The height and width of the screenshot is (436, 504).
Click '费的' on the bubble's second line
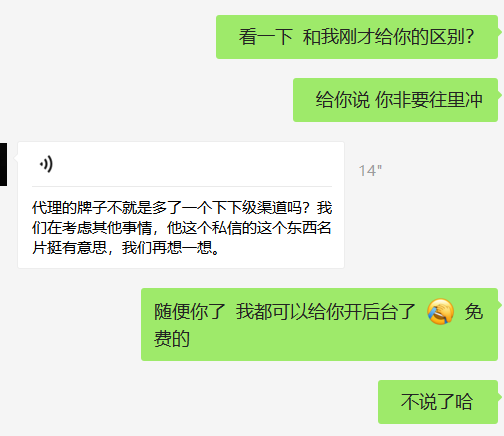tap(172, 339)
